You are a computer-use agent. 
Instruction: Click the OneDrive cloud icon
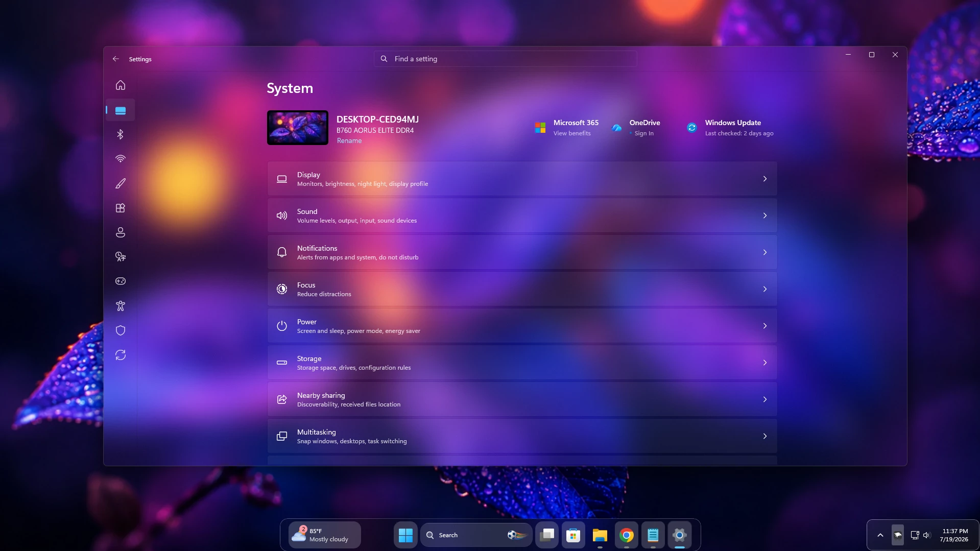pyautogui.click(x=617, y=128)
